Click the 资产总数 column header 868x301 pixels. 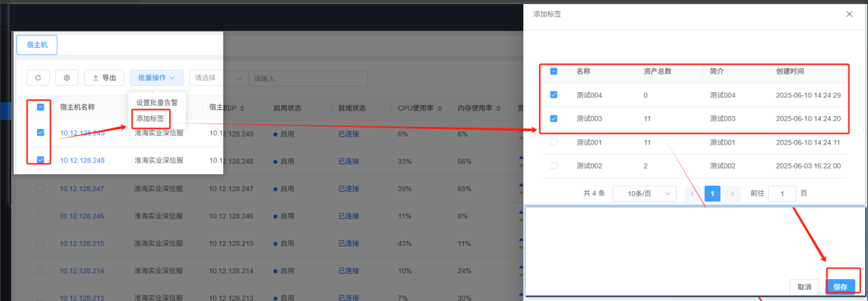pyautogui.click(x=657, y=71)
